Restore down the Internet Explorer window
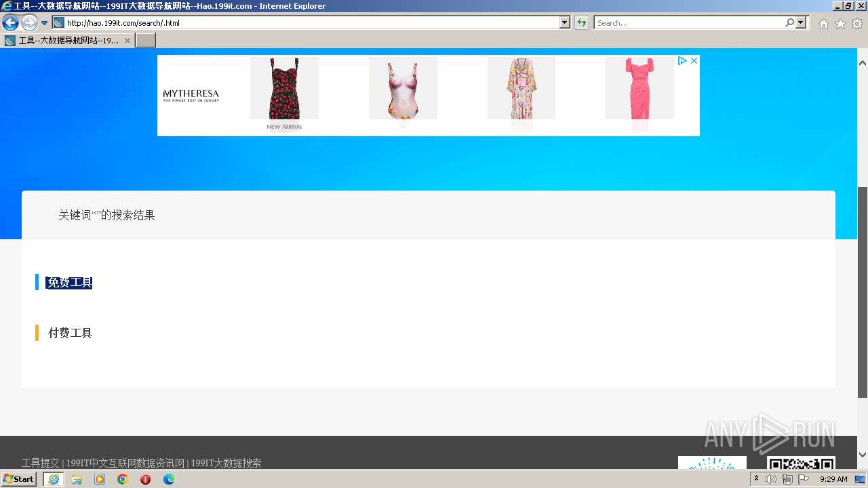 pos(849,6)
